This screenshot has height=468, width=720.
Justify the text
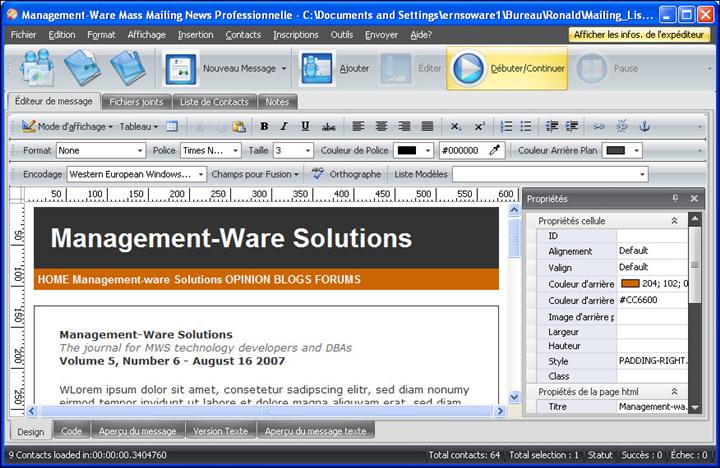(427, 126)
